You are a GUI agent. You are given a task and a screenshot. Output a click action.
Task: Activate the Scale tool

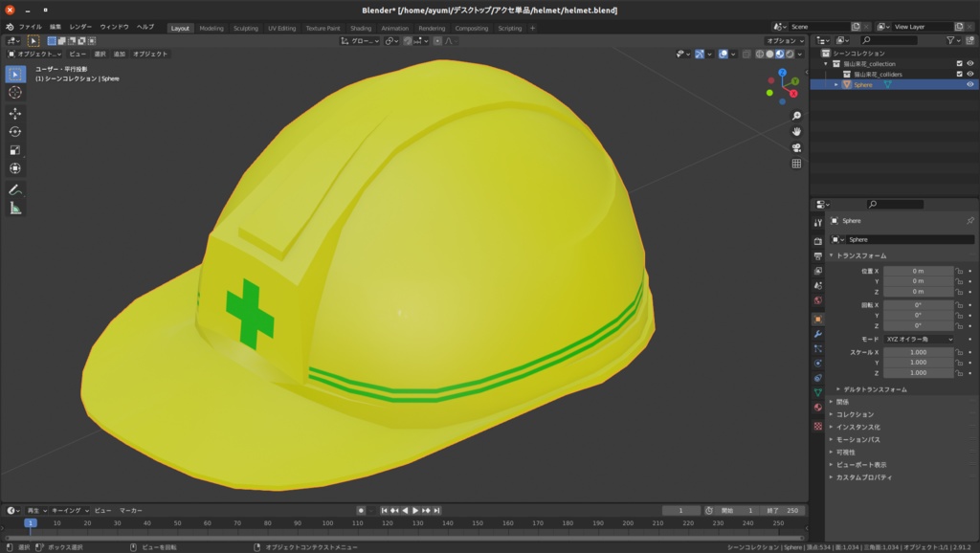tap(14, 150)
